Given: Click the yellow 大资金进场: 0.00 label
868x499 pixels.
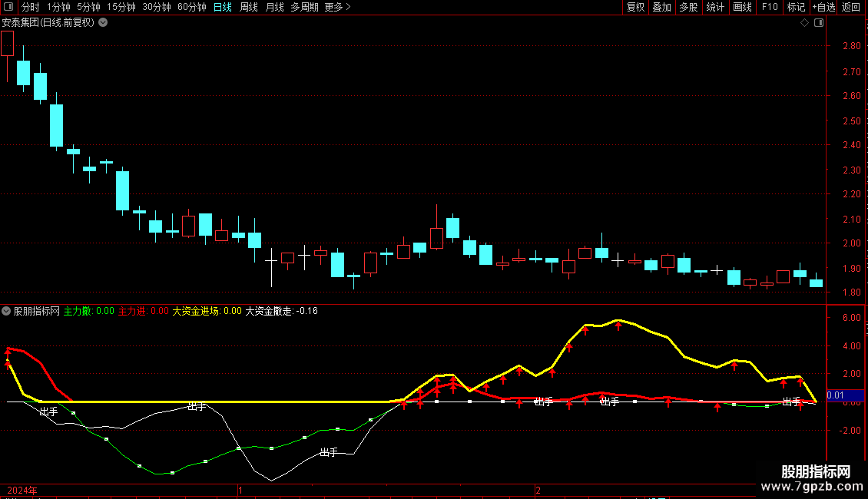Looking at the screenshot, I should click(207, 311).
